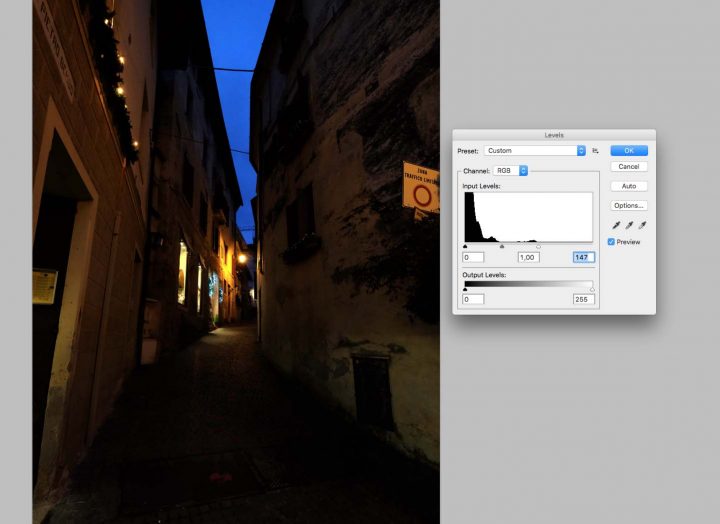Image resolution: width=720 pixels, height=524 pixels.
Task: Click the Output Levels gradient bar
Action: 529,284
